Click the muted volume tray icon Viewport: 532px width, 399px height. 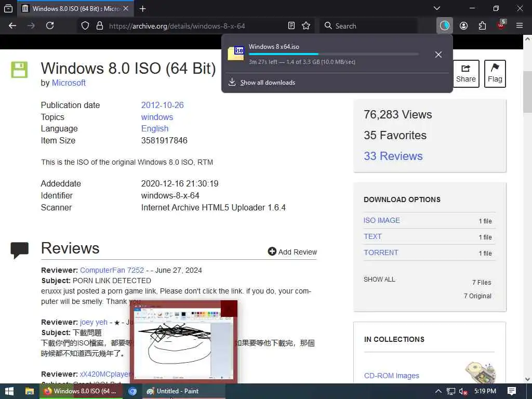[463, 391]
